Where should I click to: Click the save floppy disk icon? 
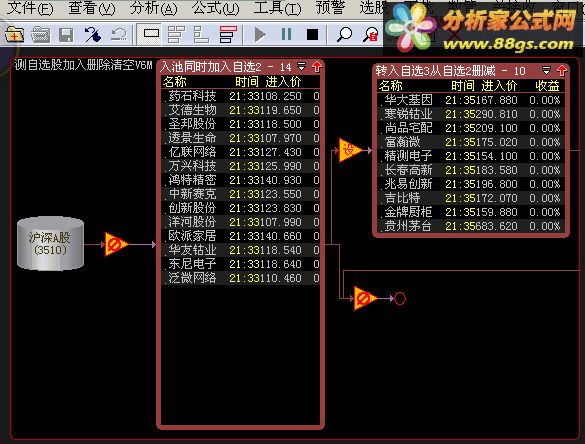click(x=66, y=35)
